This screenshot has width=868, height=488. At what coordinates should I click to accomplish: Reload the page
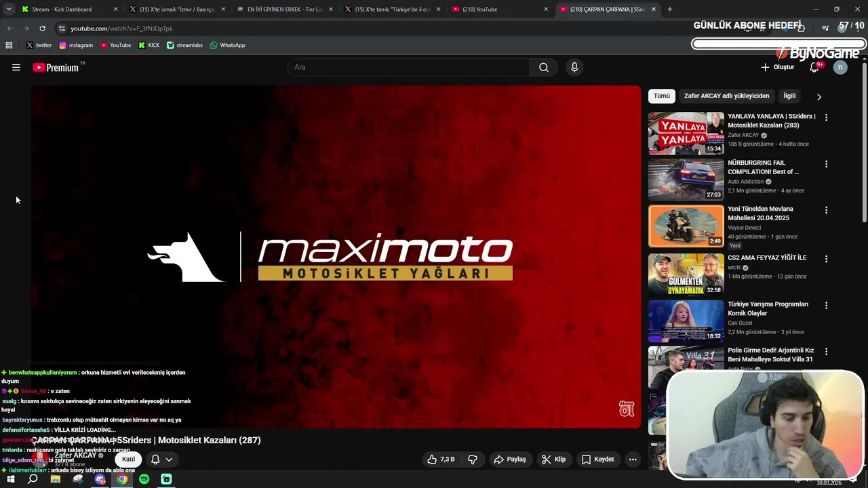42,28
